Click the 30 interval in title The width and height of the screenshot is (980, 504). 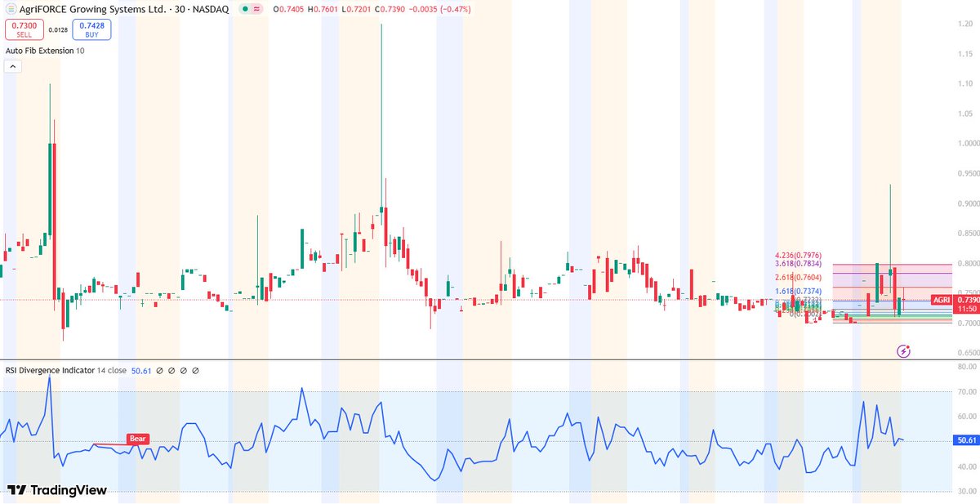pos(179,9)
